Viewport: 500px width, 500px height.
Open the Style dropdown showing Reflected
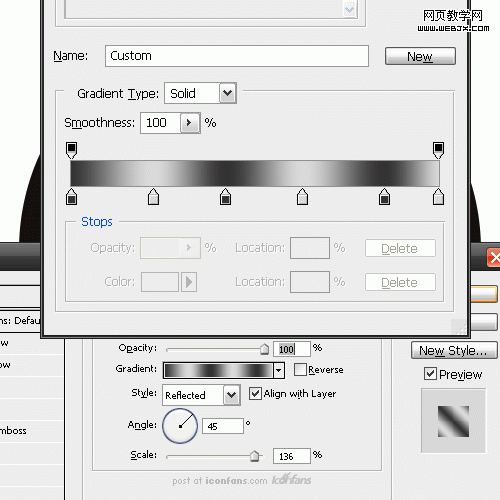tap(201, 395)
